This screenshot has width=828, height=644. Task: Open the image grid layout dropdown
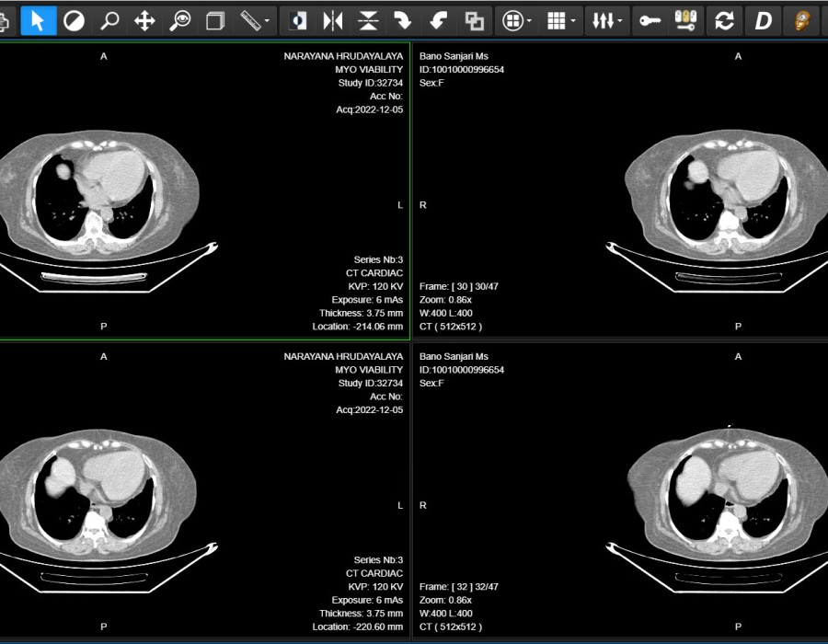pyautogui.click(x=574, y=20)
